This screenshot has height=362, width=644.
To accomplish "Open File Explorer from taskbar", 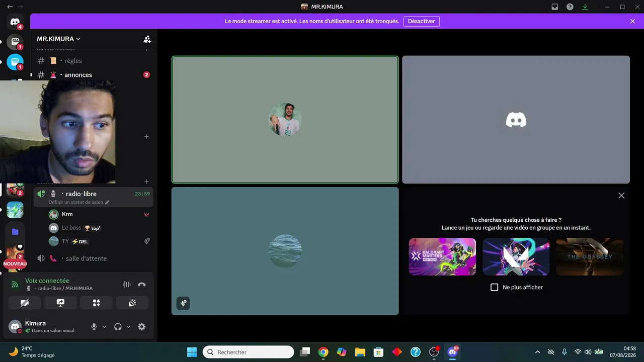I will click(360, 352).
